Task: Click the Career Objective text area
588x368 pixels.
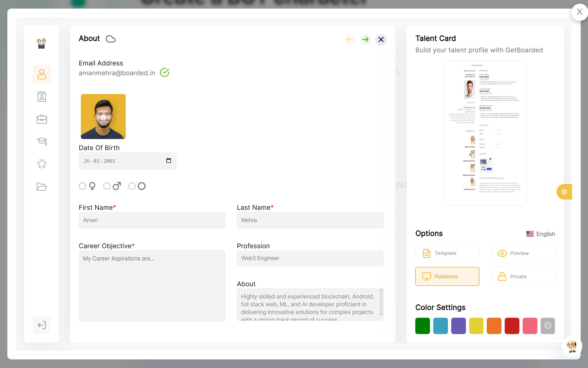Action: (x=152, y=286)
